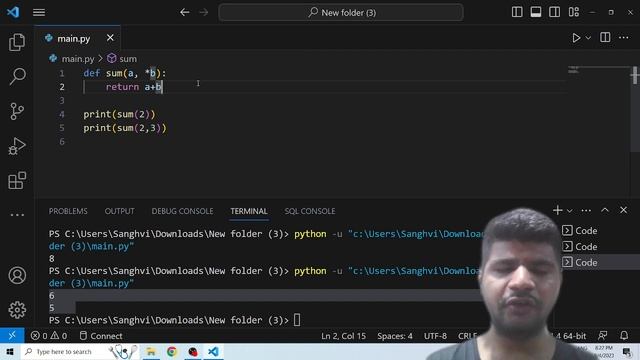Image resolution: width=640 pixels, height=360 pixels.
Task: Open the notifications bell
Action: 624,336
